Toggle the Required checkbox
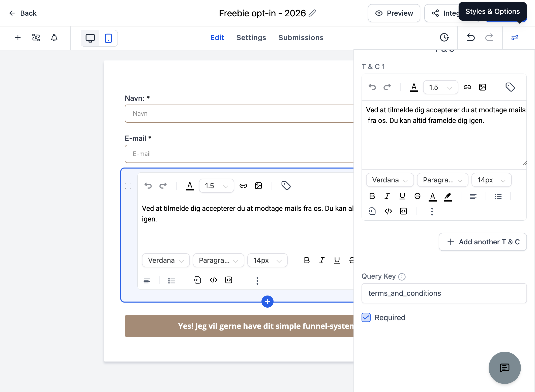Viewport: 535px width, 392px height. click(x=366, y=317)
